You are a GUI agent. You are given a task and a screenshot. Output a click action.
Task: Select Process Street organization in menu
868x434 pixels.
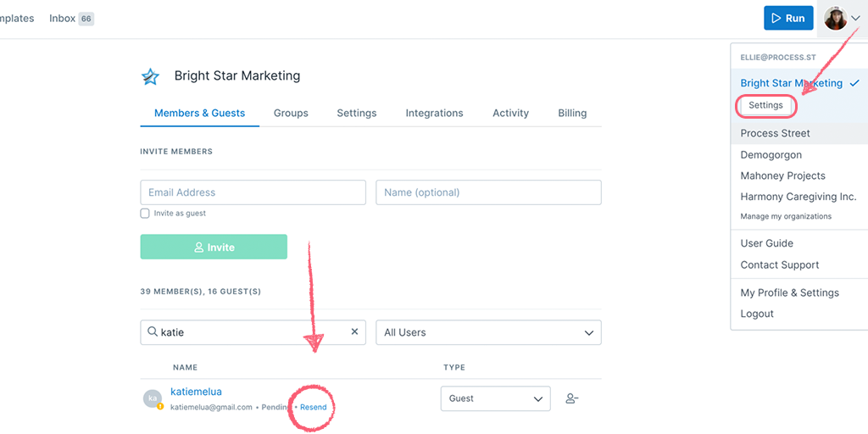pyautogui.click(x=775, y=133)
